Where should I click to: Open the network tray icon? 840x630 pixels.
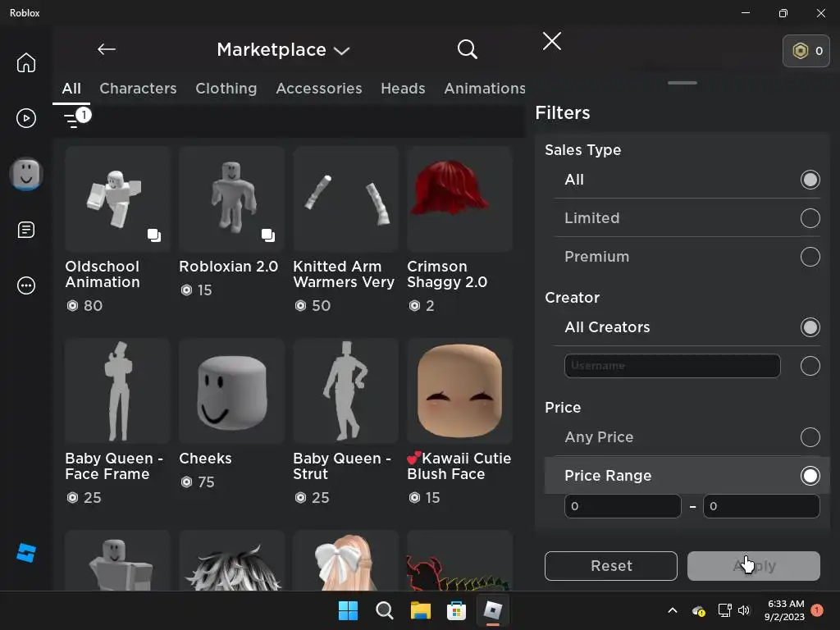click(725, 610)
